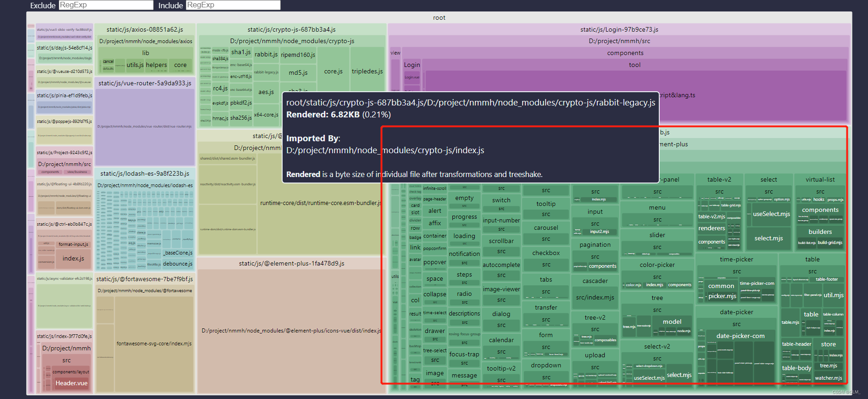Select the format-input.js block
Image resolution: width=868 pixels, height=399 pixels.
coord(73,244)
